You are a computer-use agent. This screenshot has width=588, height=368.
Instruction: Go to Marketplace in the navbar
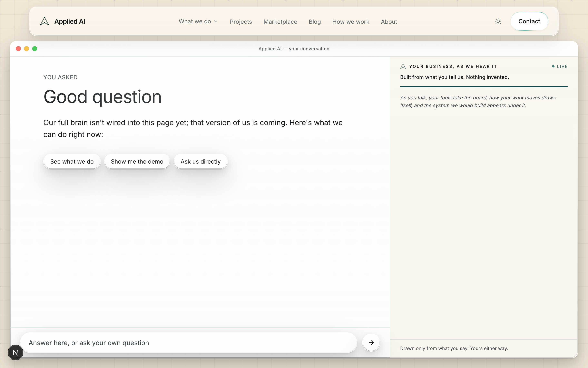pos(280,22)
